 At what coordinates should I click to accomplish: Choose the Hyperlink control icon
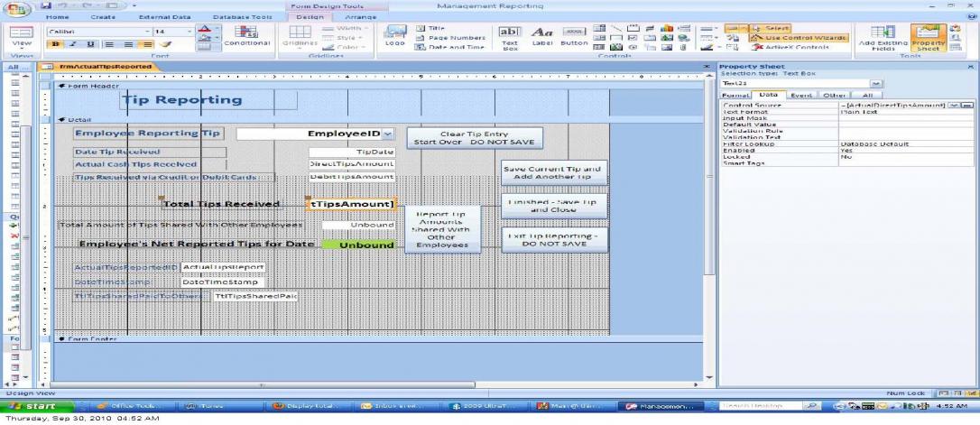click(x=684, y=38)
